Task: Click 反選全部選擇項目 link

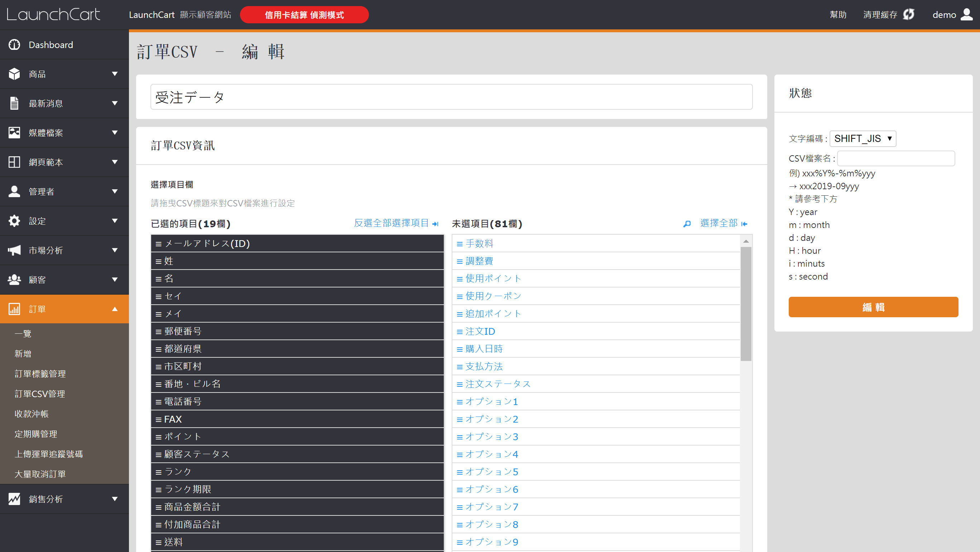Action: point(391,223)
